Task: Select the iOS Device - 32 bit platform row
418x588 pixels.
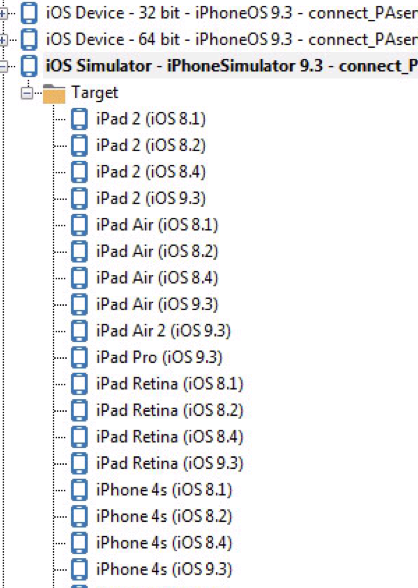Action: pyautogui.click(x=232, y=14)
